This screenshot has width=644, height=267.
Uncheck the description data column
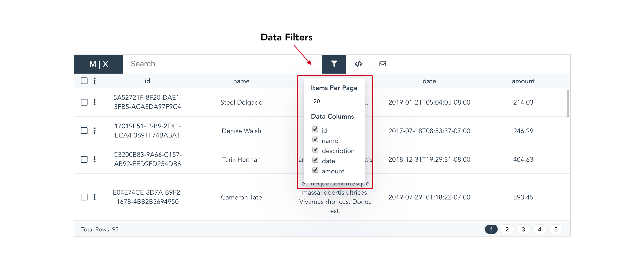[315, 150]
